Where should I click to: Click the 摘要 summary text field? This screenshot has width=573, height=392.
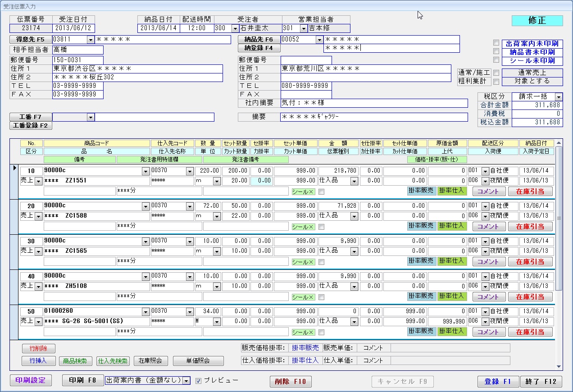point(373,117)
